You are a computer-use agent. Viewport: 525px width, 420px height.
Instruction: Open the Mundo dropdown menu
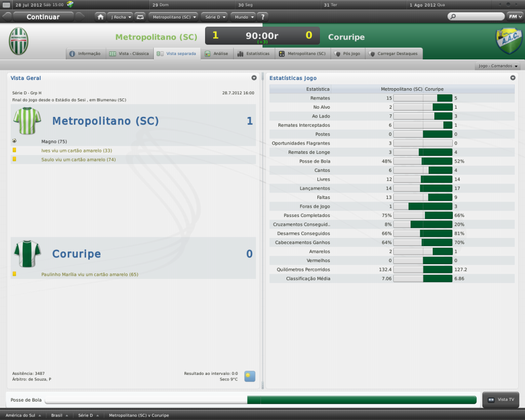[244, 17]
